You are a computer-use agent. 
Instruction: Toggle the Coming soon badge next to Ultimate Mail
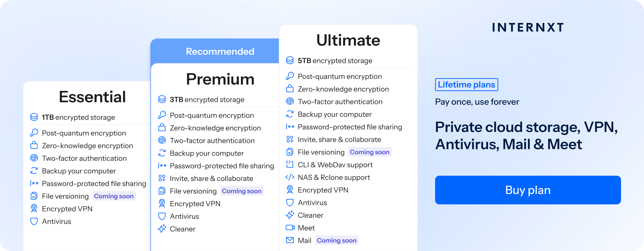click(337, 240)
